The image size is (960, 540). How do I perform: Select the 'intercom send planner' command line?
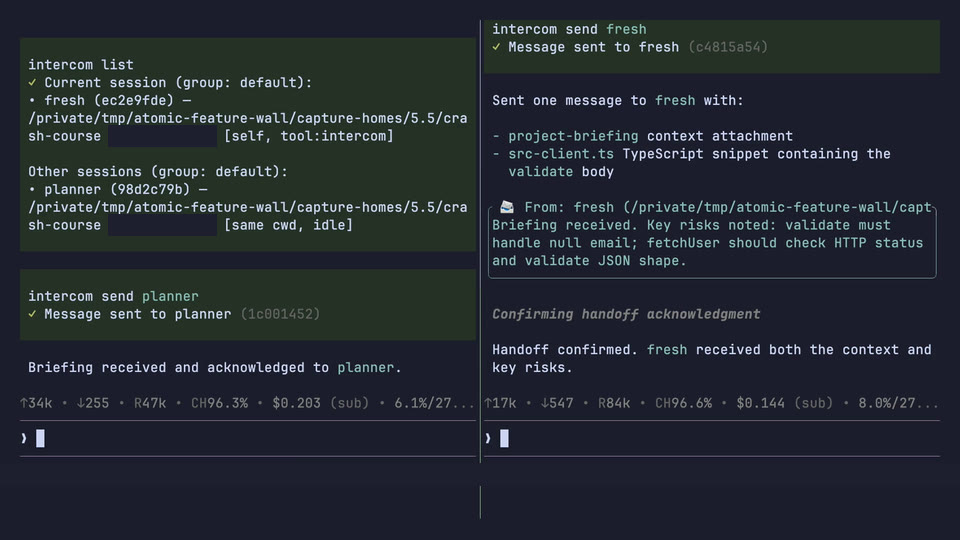coord(113,296)
